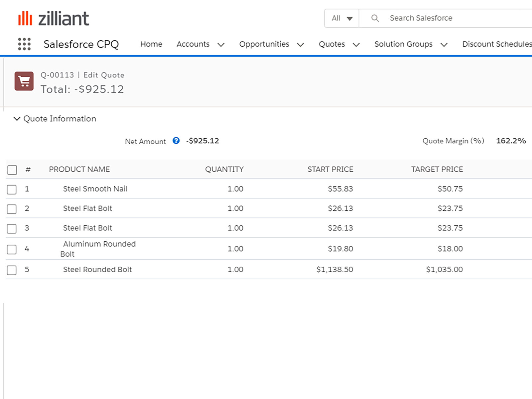
Task: Click the quantity 1.00 for Aluminum Rounded Bolt
Action: click(x=235, y=249)
